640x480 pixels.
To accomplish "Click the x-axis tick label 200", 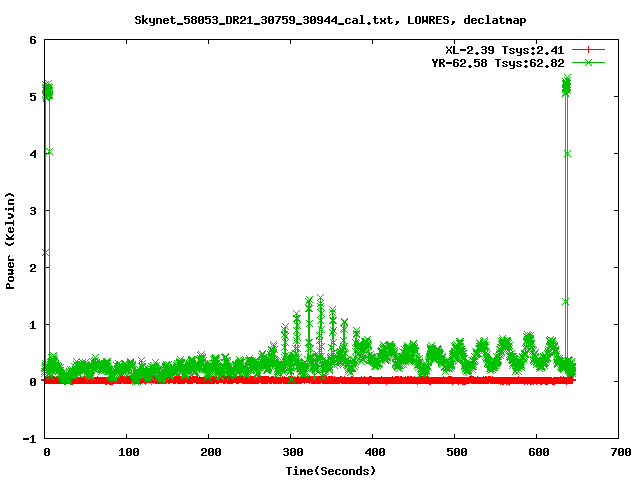I will (211, 452).
